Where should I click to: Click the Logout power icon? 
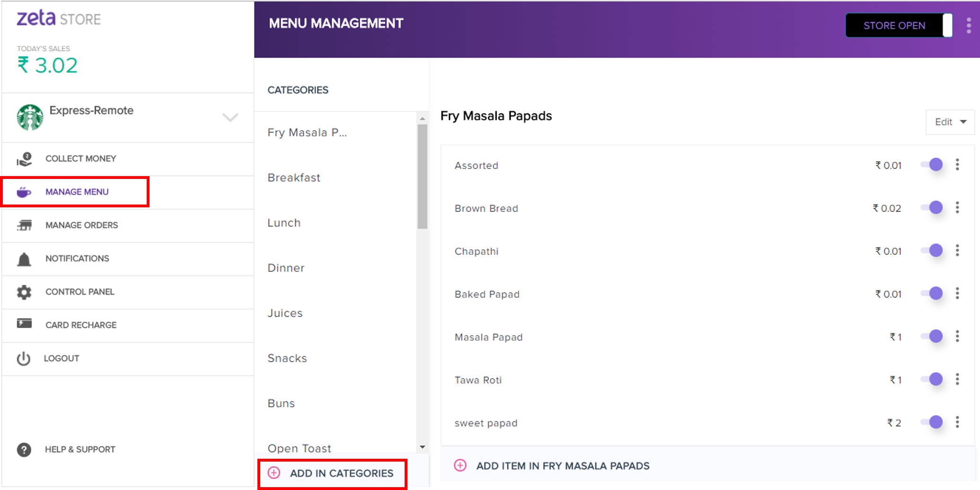24,358
